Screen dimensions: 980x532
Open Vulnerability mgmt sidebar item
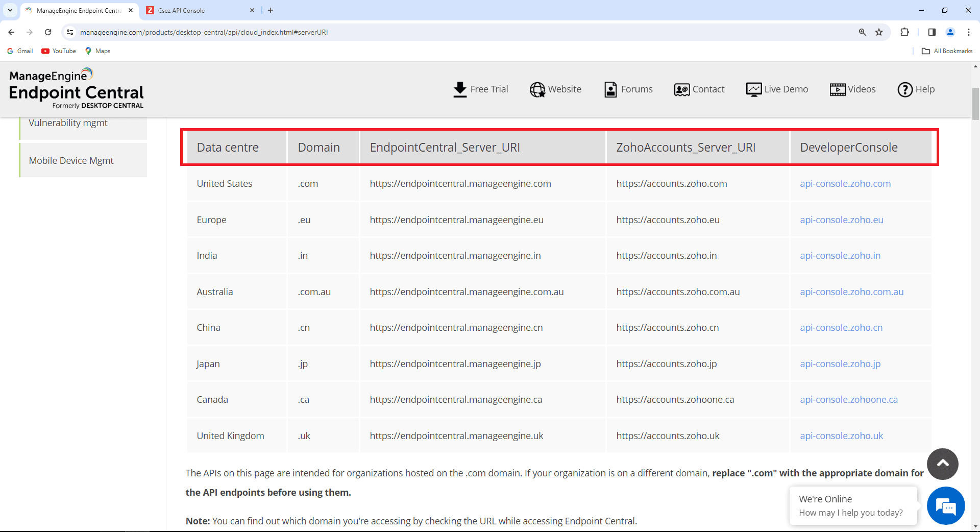pos(83,128)
